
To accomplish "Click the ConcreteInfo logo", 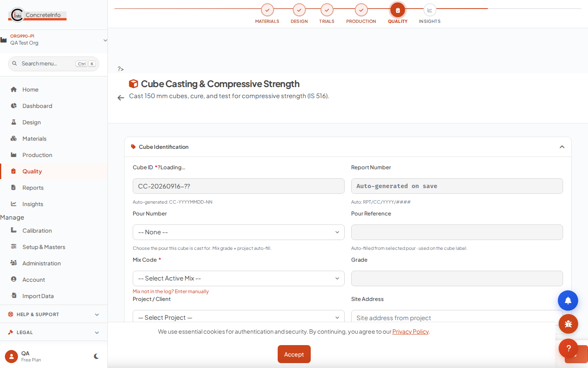I will click(37, 15).
